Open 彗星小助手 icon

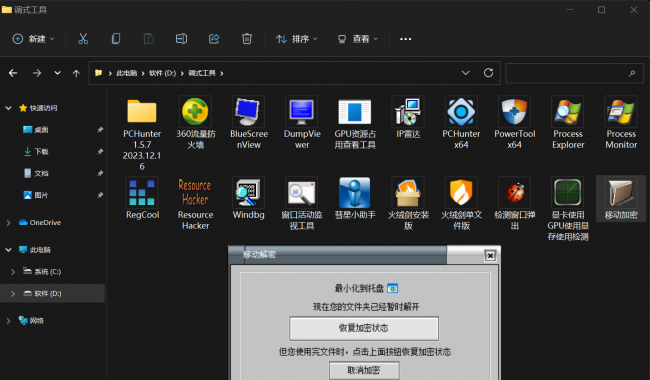click(x=355, y=192)
